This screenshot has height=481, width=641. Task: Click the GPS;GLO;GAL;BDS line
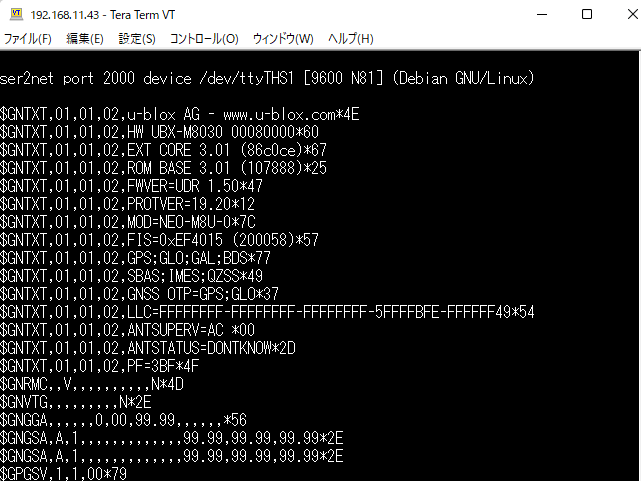point(135,258)
